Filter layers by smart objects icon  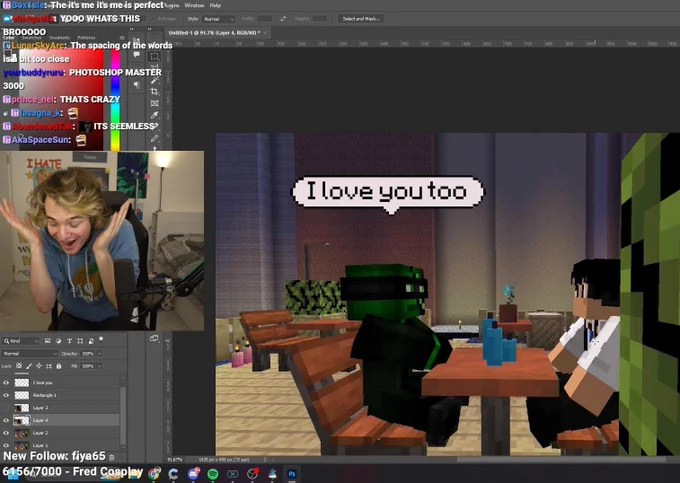point(91,341)
